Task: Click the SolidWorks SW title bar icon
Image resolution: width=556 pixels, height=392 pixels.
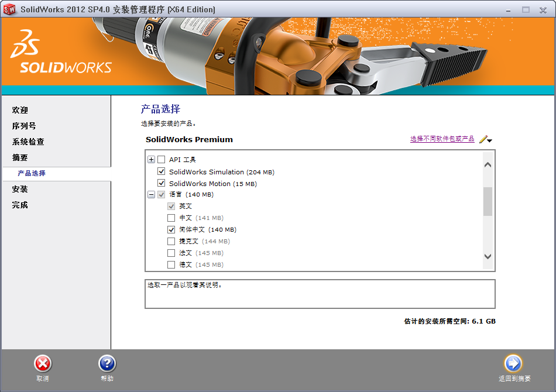Action: click(9, 9)
